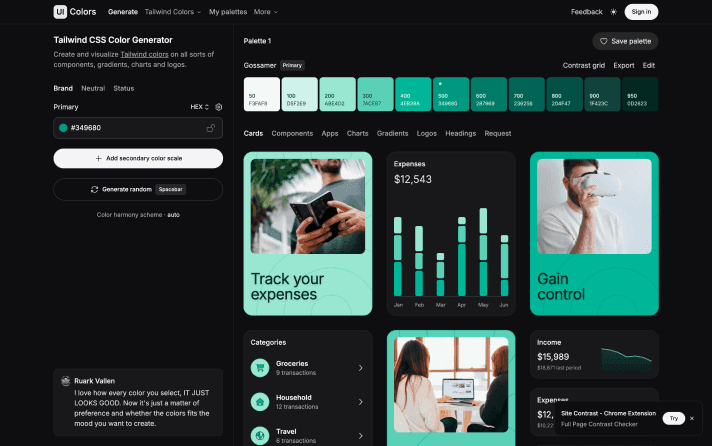Click the Feedback link
This screenshot has height=446, width=712.
586,12
